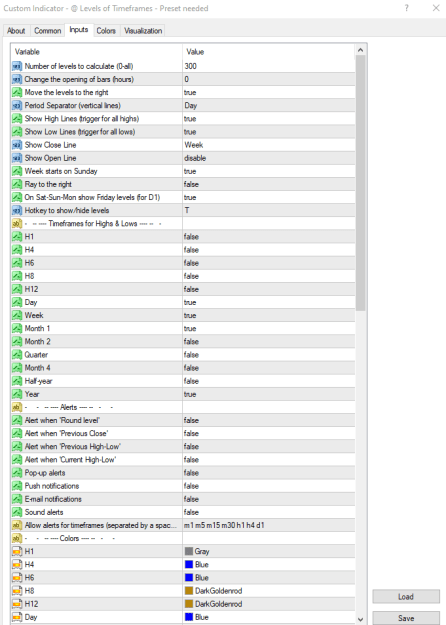Toggle Pop-up alerts false value

(269, 473)
